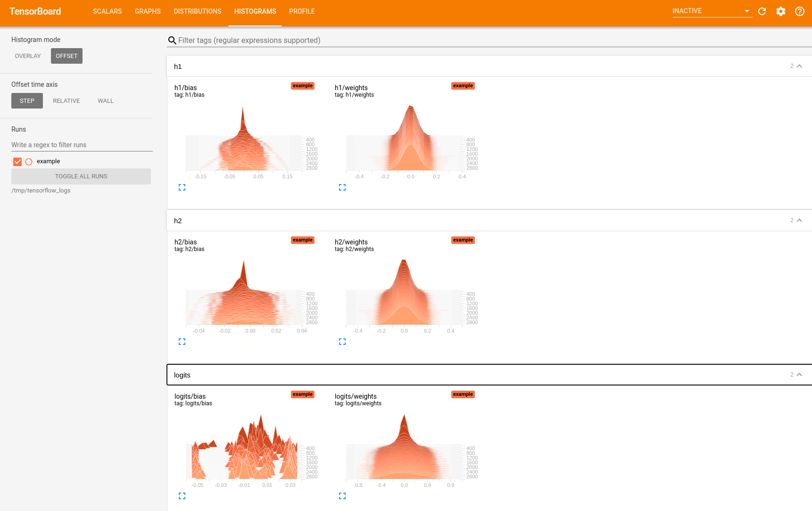The height and width of the screenshot is (511, 812).
Task: Expand the h2/weights chart to full size
Action: [342, 342]
